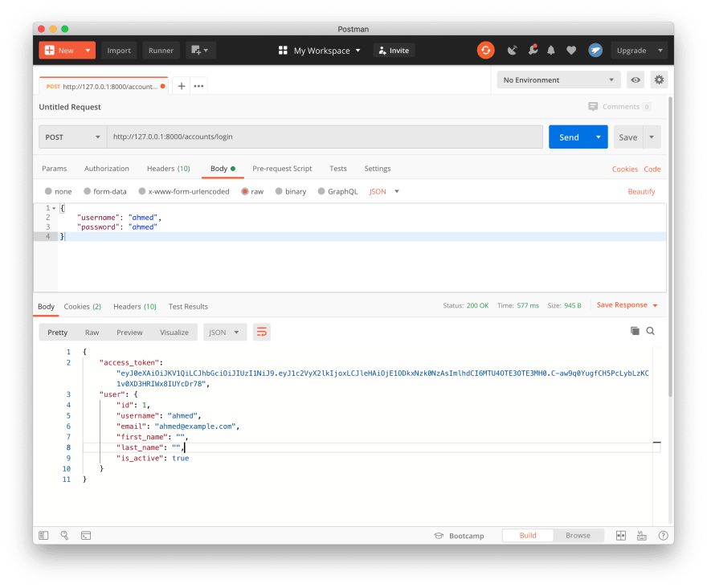Open the Authorization tab

click(x=106, y=168)
